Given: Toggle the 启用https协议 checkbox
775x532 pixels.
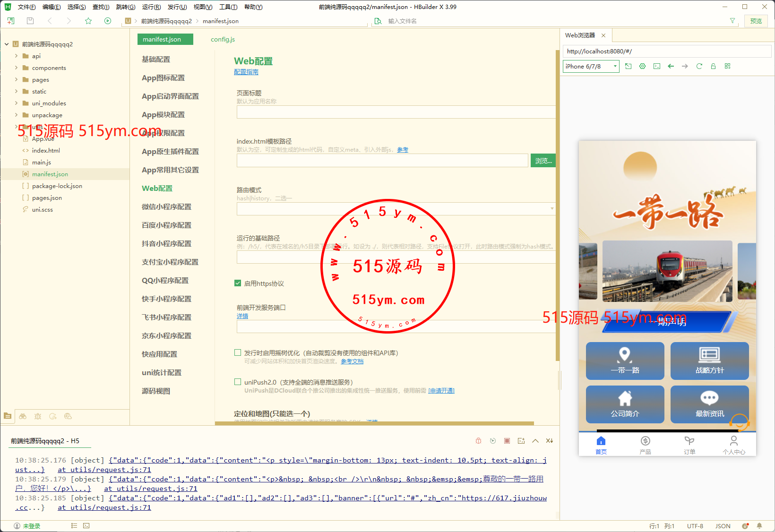Looking at the screenshot, I should click(238, 283).
